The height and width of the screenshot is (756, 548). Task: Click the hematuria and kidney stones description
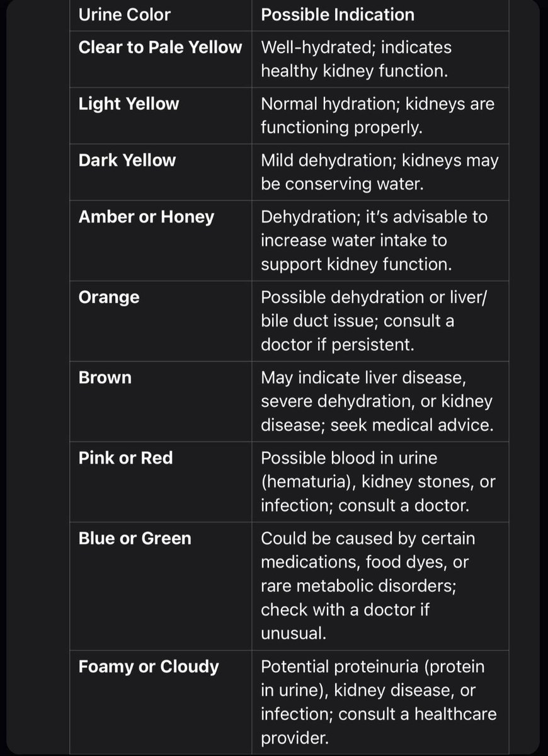(378, 482)
